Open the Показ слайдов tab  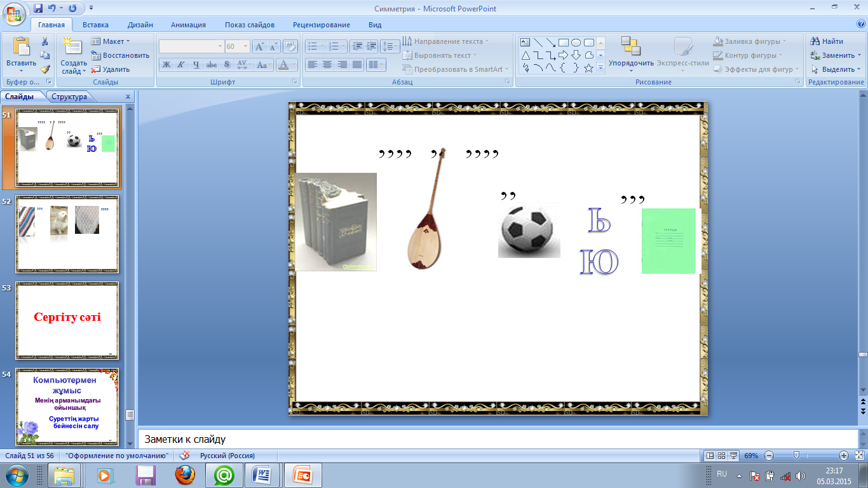[x=250, y=25]
